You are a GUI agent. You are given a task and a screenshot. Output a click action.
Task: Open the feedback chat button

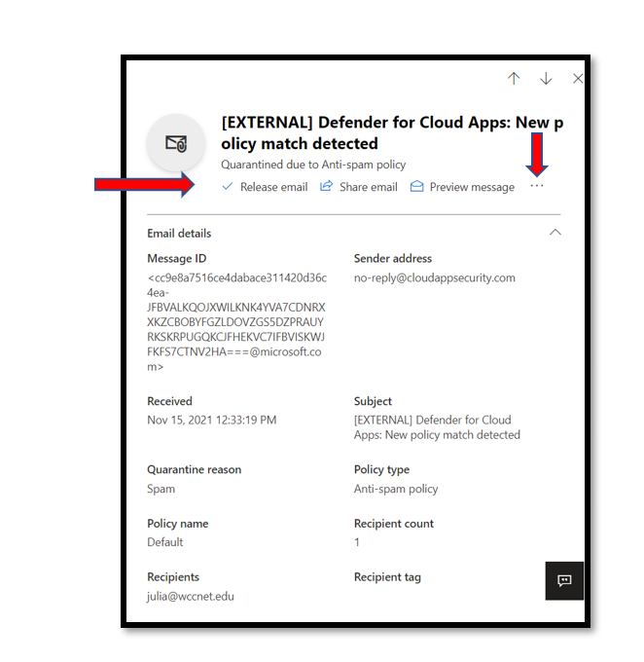[564, 580]
